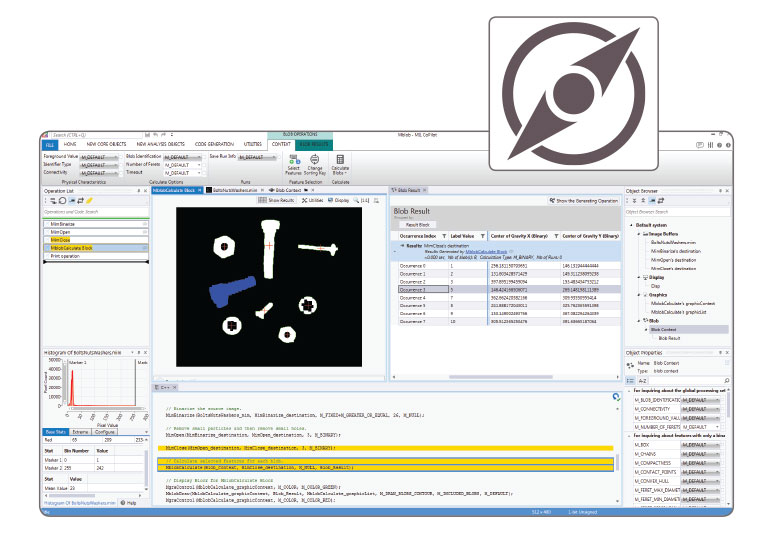The height and width of the screenshot is (559, 769).
Task: Click the first list icon in Operation List toolbar
Action: point(53,201)
